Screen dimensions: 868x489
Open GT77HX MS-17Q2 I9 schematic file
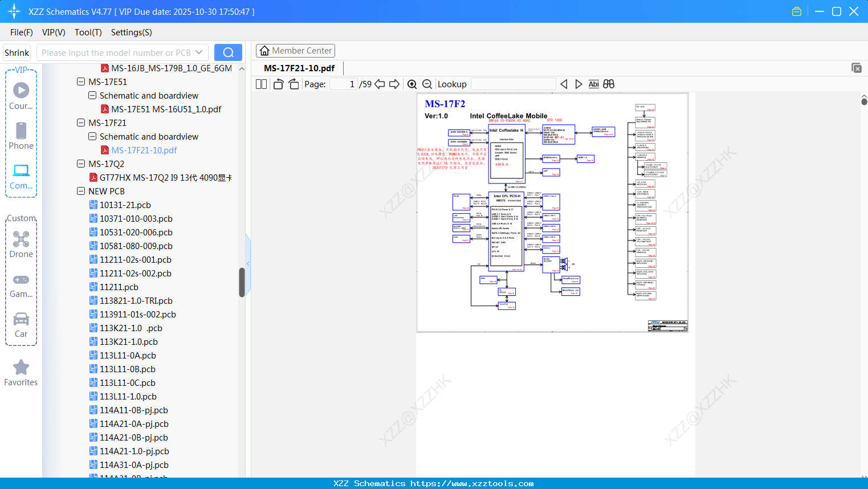tap(166, 177)
